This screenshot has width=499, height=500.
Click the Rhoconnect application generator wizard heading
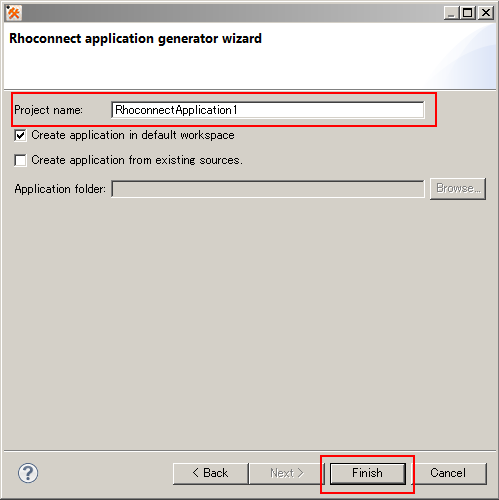(x=135, y=39)
